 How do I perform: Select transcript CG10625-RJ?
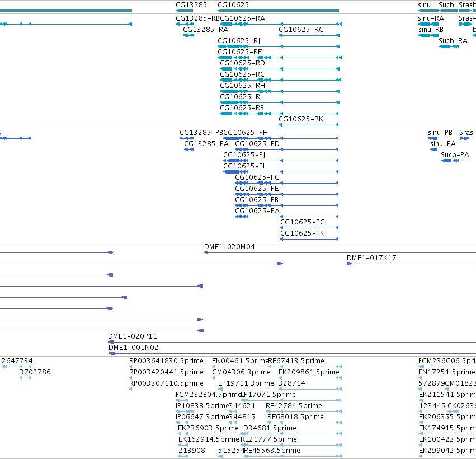tap(239, 41)
